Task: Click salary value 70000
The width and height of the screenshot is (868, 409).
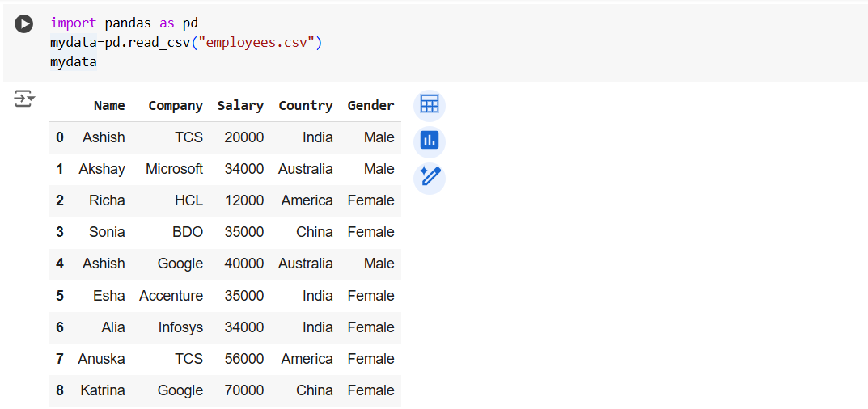Action: pyautogui.click(x=243, y=390)
